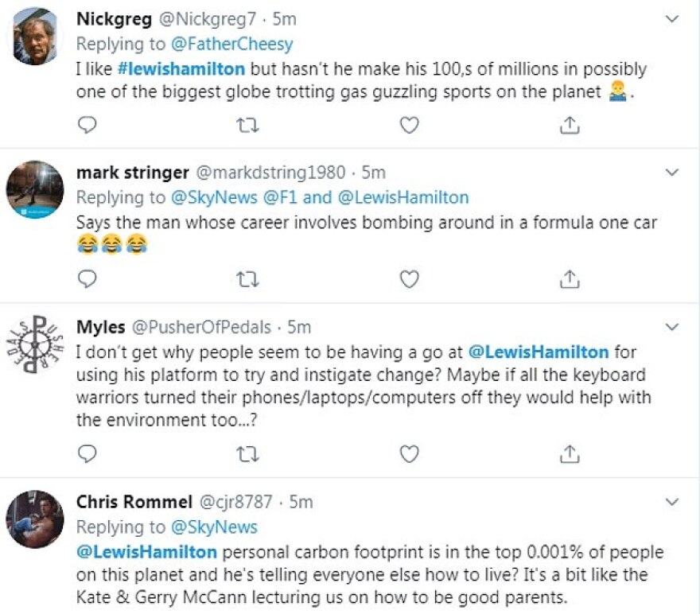Share Nickgreg's tweet
This screenshot has height=614, width=700.
click(x=570, y=125)
